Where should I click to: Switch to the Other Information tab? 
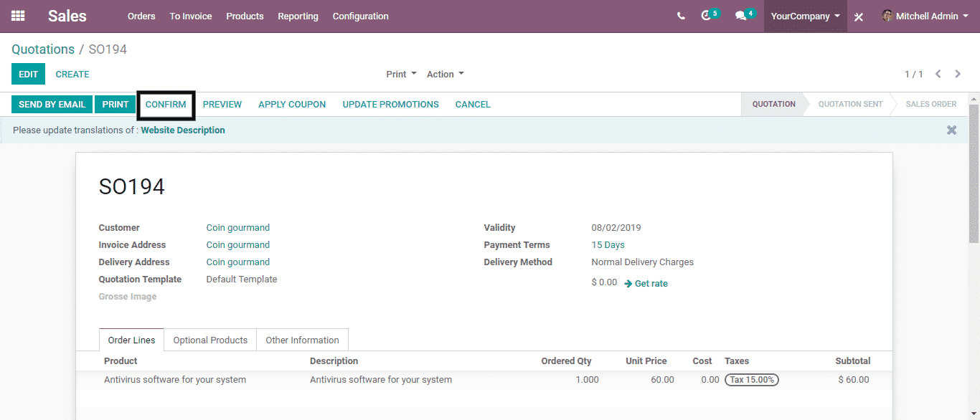point(302,340)
